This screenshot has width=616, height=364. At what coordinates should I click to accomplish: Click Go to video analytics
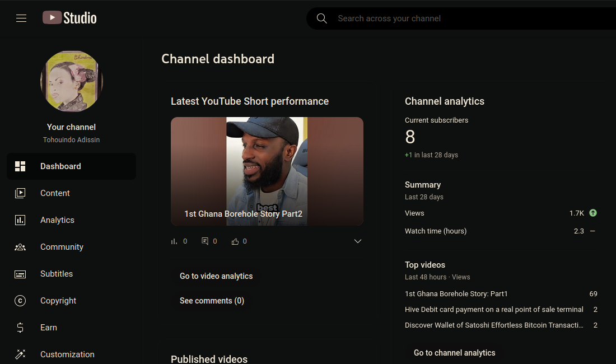(216, 276)
